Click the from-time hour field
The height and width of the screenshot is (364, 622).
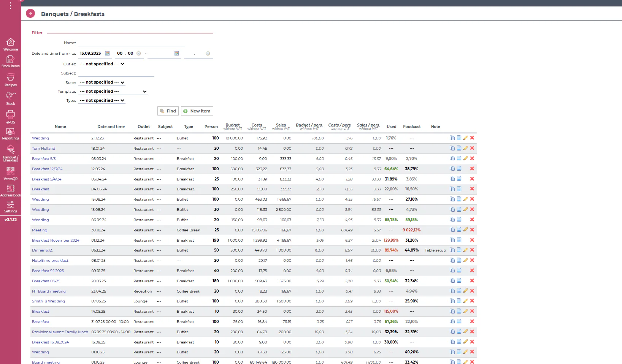[x=120, y=54]
